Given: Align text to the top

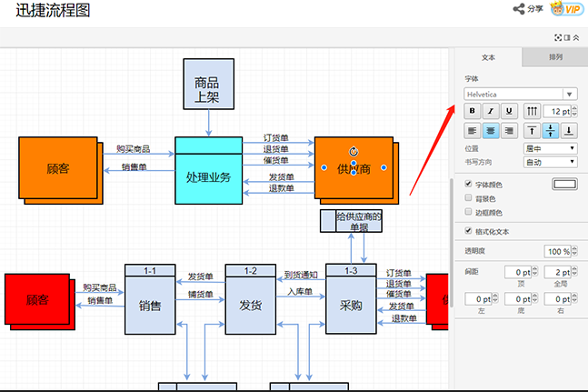Looking at the screenshot, I should coord(532,131).
